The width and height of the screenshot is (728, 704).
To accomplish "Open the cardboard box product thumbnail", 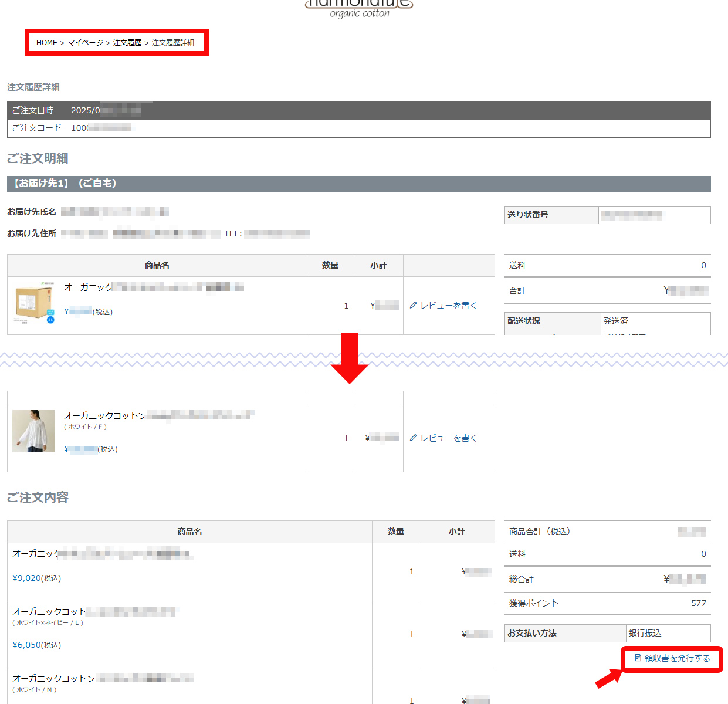I will pos(34,303).
